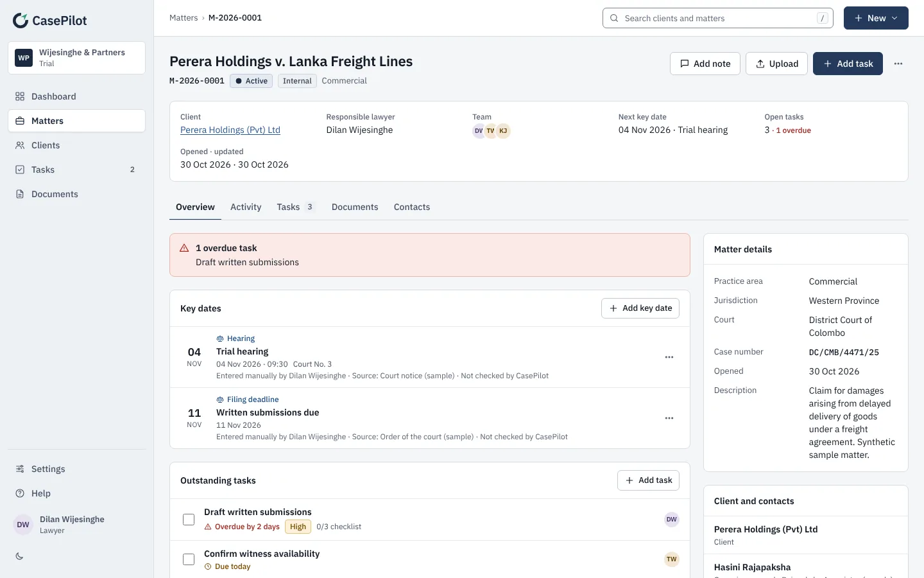The width and height of the screenshot is (924, 578).
Task: Open more options menu for the matter
Action: (x=898, y=64)
